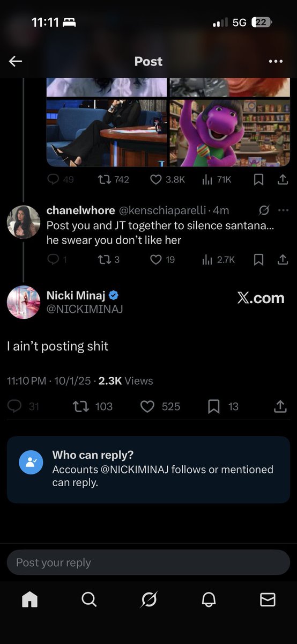Tap the Post your reply field
The image size is (297, 644).
(x=148, y=562)
